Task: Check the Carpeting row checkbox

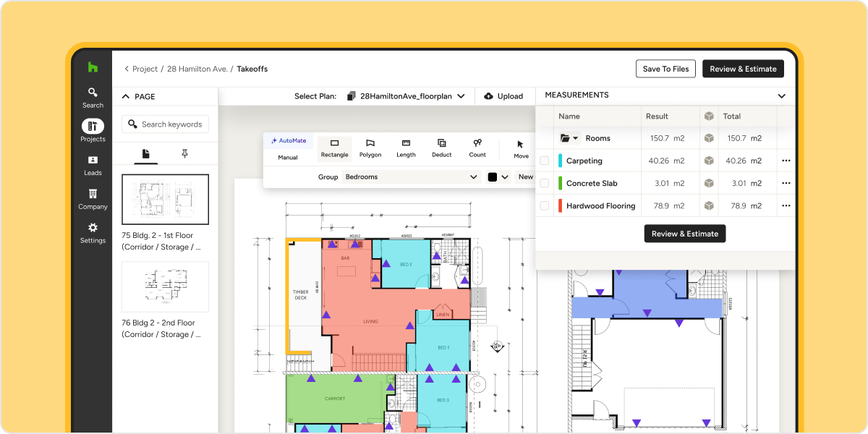Action: [545, 161]
